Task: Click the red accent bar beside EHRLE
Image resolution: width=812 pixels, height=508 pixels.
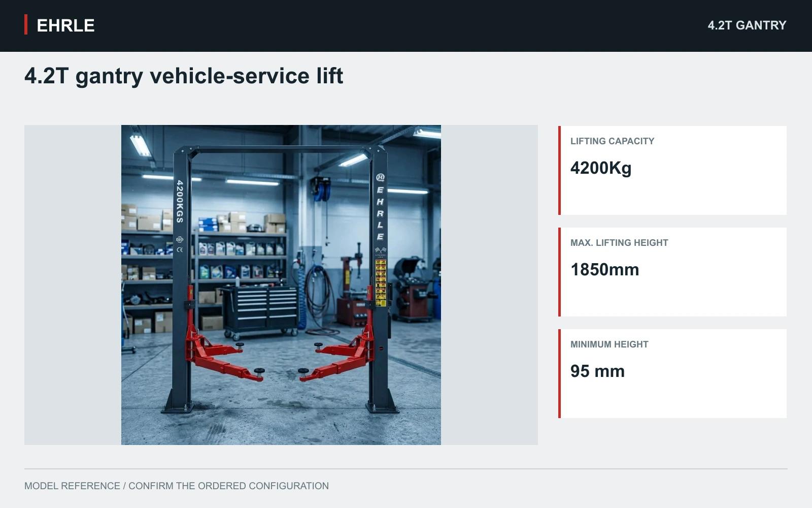Action: (26, 25)
